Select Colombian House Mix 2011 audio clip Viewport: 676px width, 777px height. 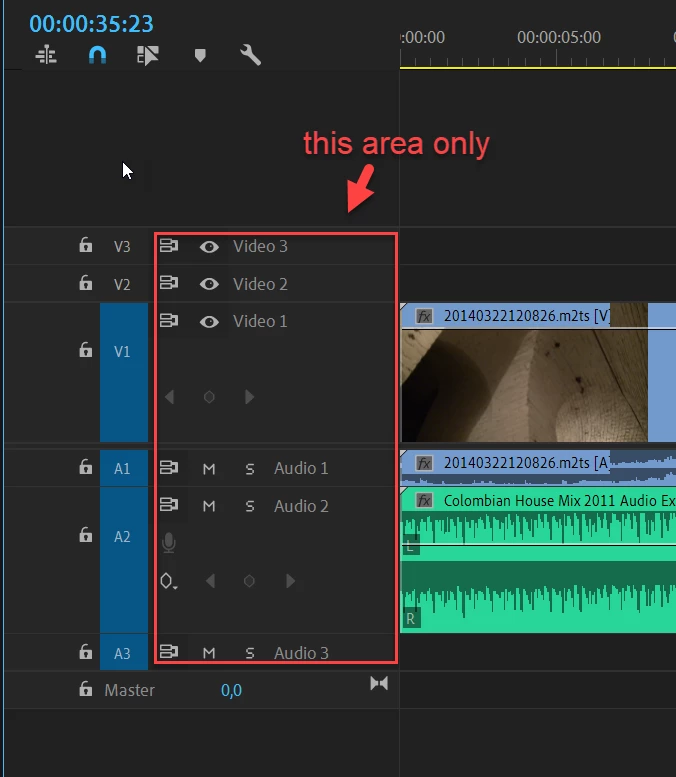click(x=538, y=560)
